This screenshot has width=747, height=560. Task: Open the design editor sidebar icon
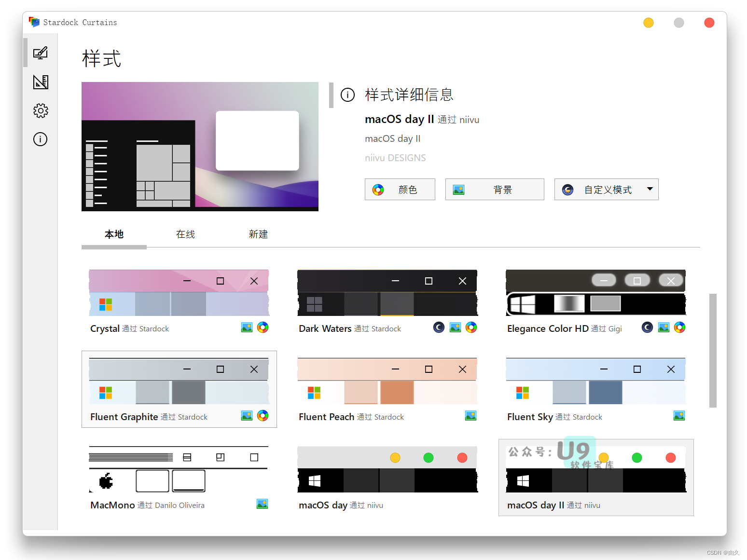click(41, 82)
